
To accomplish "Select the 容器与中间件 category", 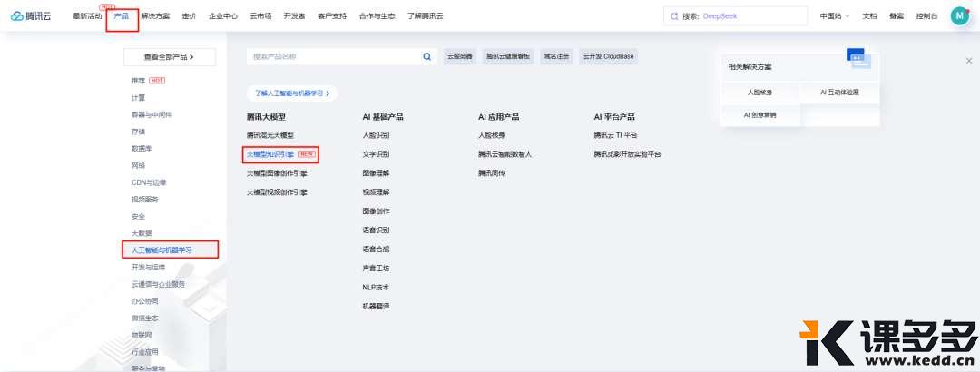I will 152,114.
